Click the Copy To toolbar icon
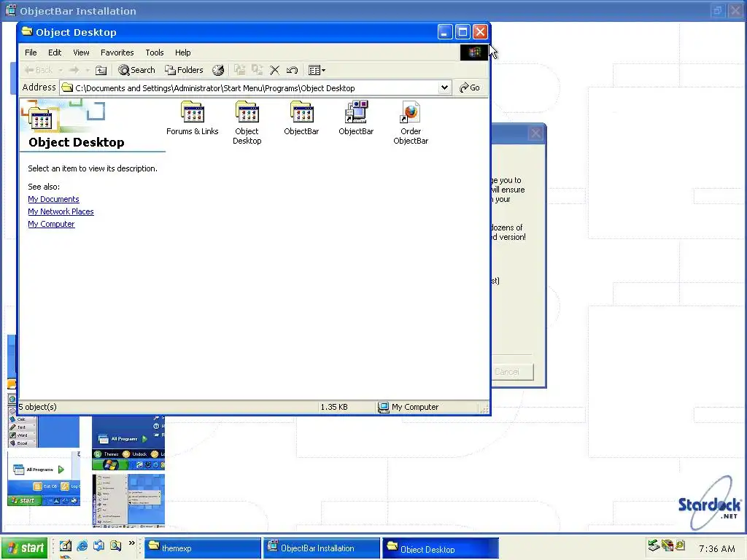This screenshot has height=560, width=747. tap(258, 71)
